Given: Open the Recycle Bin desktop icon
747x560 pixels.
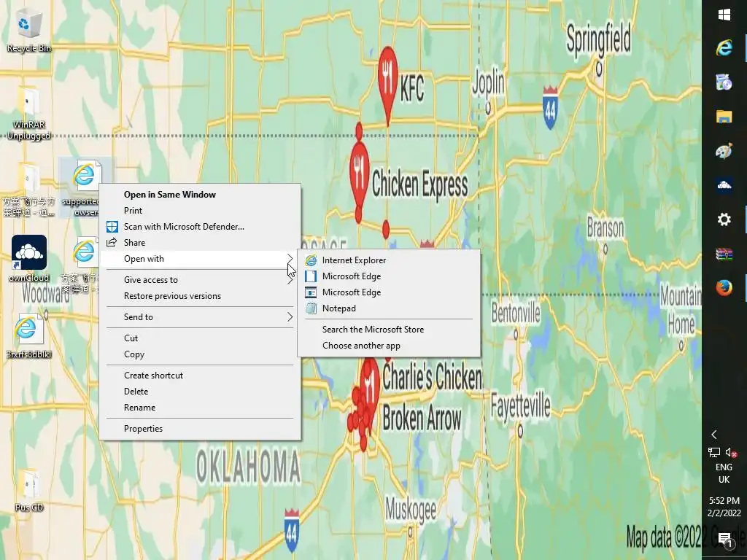Looking at the screenshot, I should [x=28, y=31].
